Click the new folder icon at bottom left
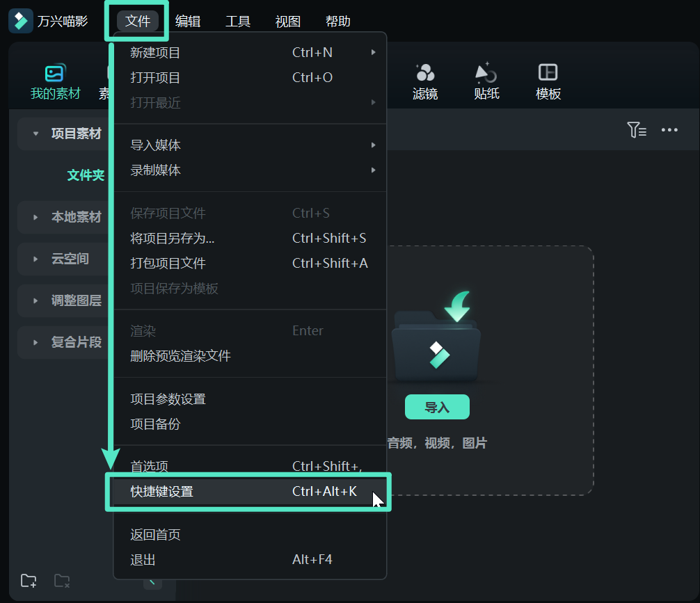 [x=28, y=581]
